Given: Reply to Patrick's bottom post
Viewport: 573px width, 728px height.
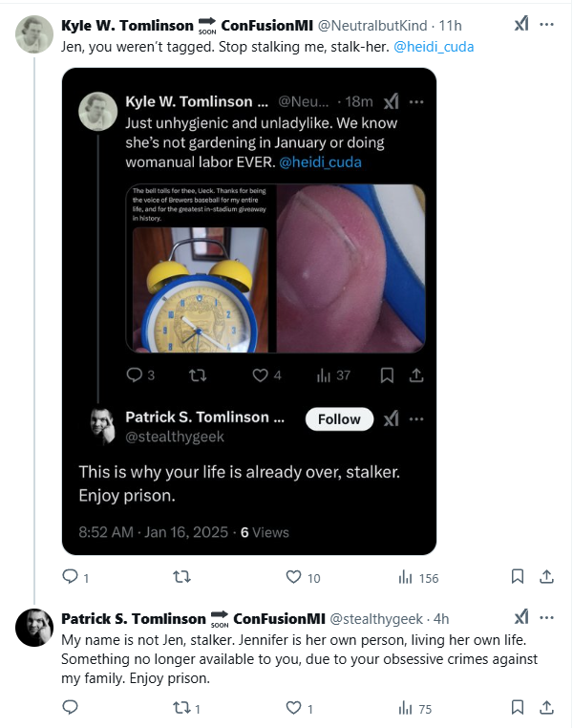Looking at the screenshot, I should (69, 708).
